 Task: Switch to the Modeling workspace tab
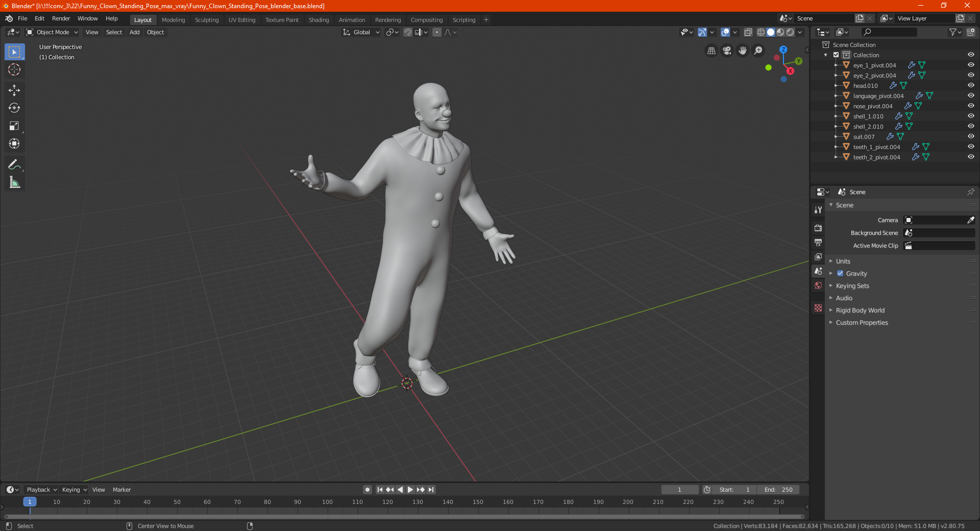173,20
